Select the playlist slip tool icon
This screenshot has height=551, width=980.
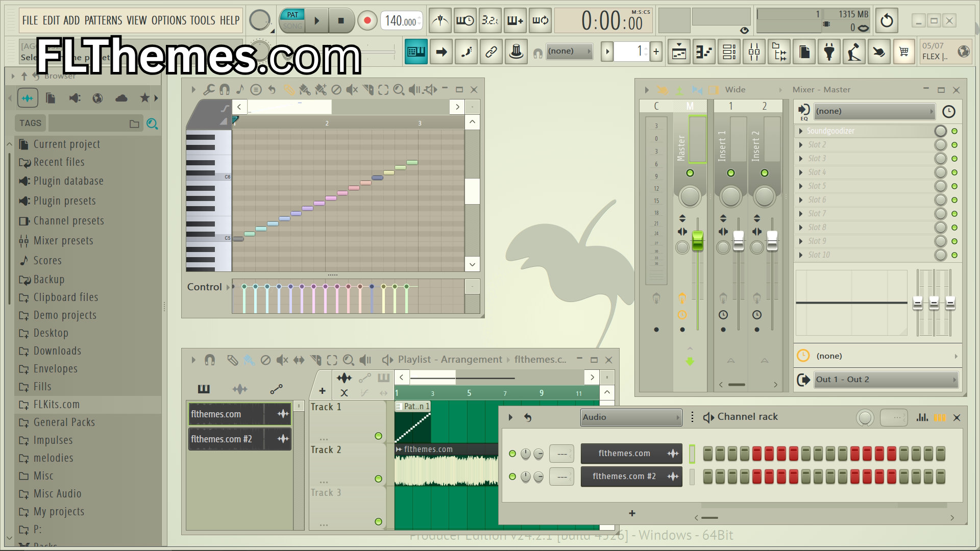[299, 360]
